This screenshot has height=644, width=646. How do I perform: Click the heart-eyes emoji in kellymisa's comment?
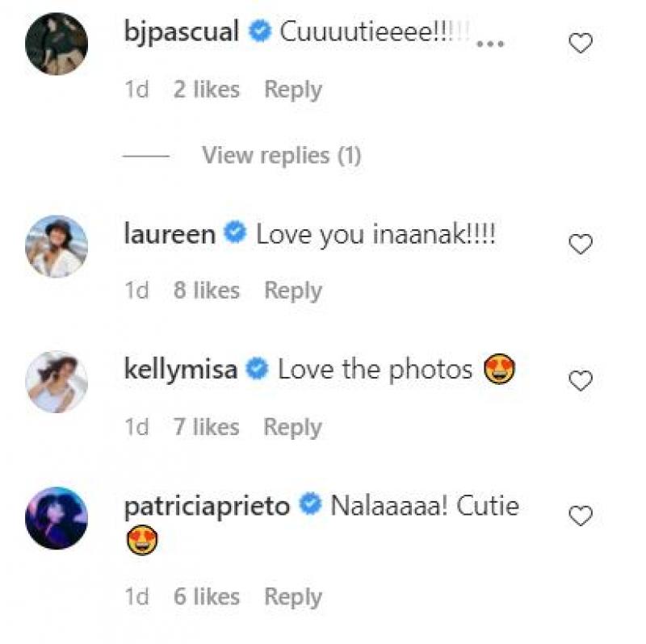point(499,370)
